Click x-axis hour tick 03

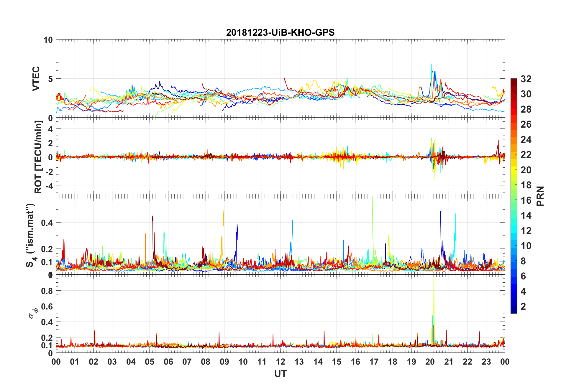click(112, 362)
